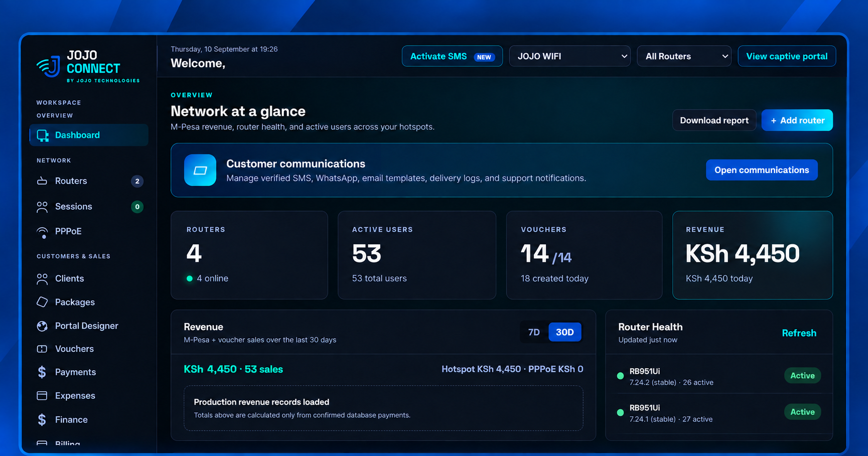
Task: Open the PPPoE section
Action: (x=89, y=232)
